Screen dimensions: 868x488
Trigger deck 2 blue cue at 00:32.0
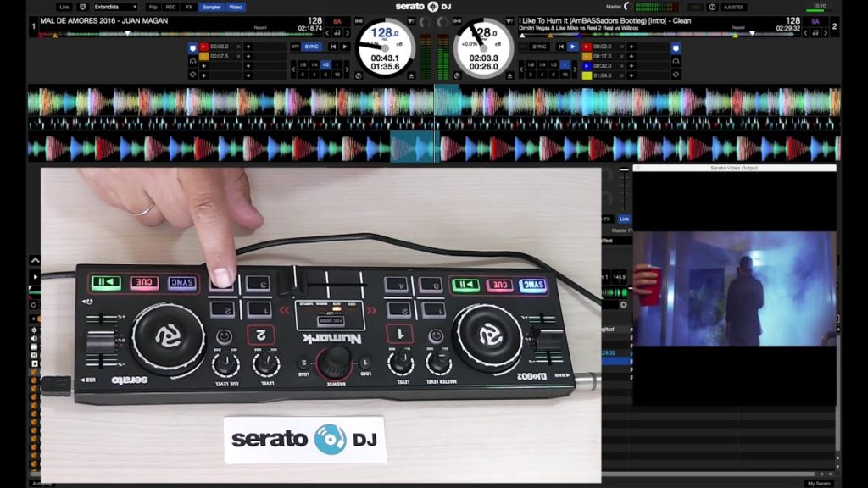(x=587, y=66)
